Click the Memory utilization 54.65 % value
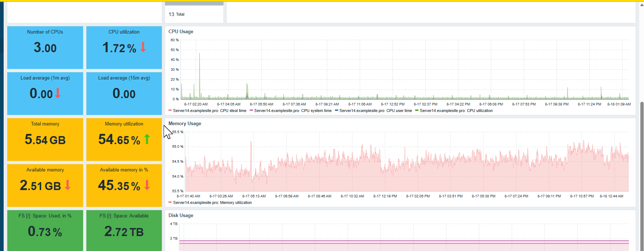Screen dimensions: 644x251 point(119,140)
